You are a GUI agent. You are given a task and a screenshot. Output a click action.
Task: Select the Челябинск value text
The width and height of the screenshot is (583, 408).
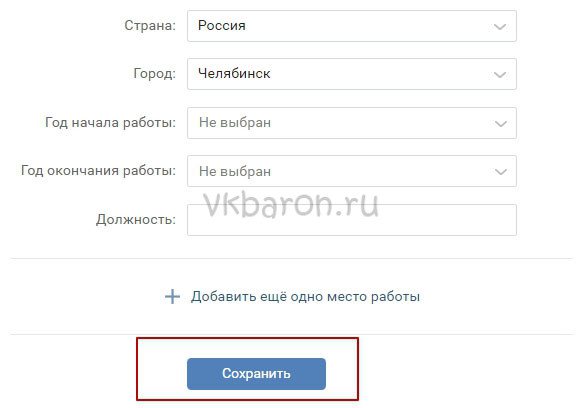coord(234,73)
